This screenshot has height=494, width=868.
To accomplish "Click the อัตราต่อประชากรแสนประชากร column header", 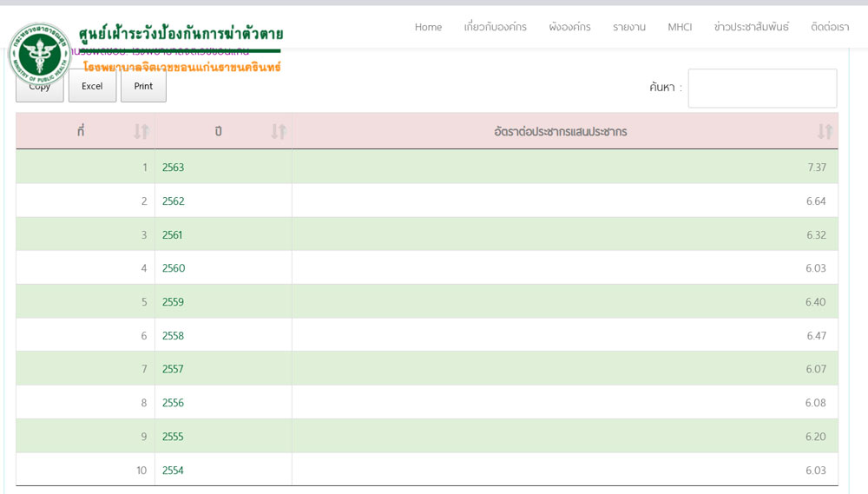I will click(565, 131).
